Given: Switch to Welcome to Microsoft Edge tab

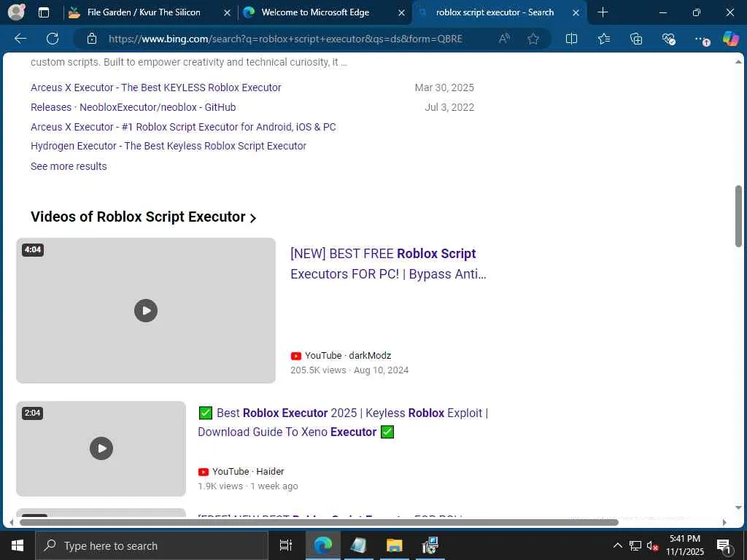Looking at the screenshot, I should pos(315,12).
